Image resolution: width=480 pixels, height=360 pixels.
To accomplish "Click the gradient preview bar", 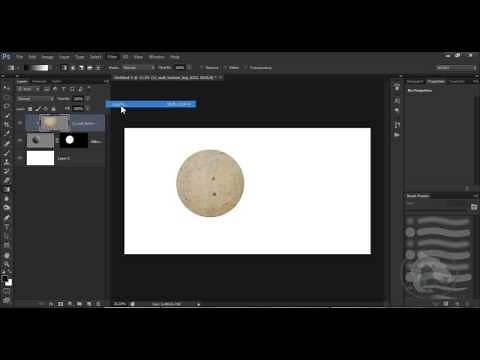I will tap(37, 68).
